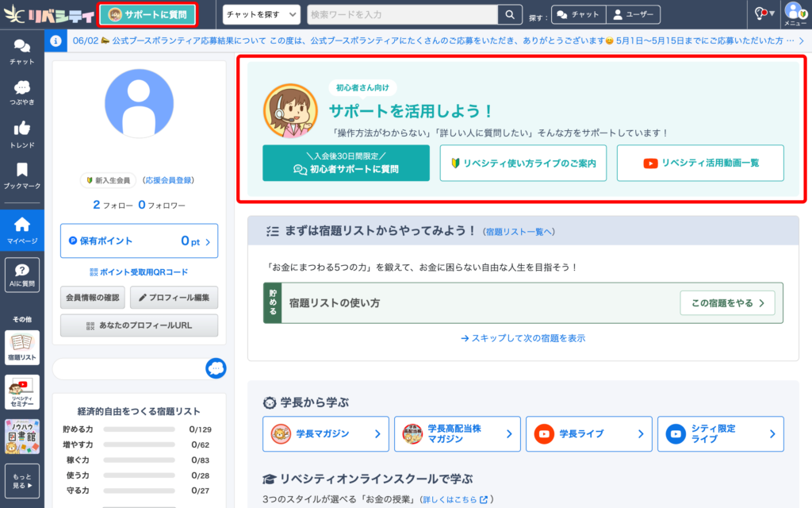Image resolution: width=812 pixels, height=508 pixels.
Task: Open Bookmarks in the sidebar
Action: (21, 175)
